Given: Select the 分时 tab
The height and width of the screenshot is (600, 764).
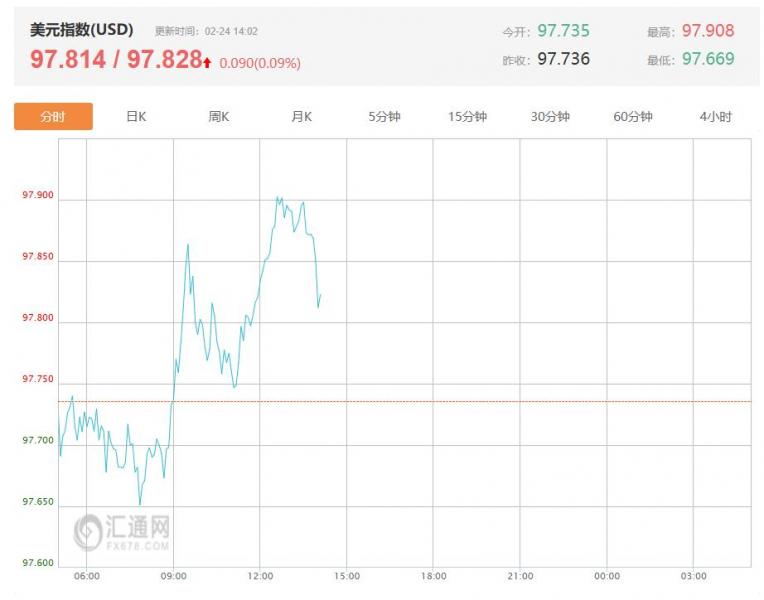Looking at the screenshot, I should pos(53,116).
